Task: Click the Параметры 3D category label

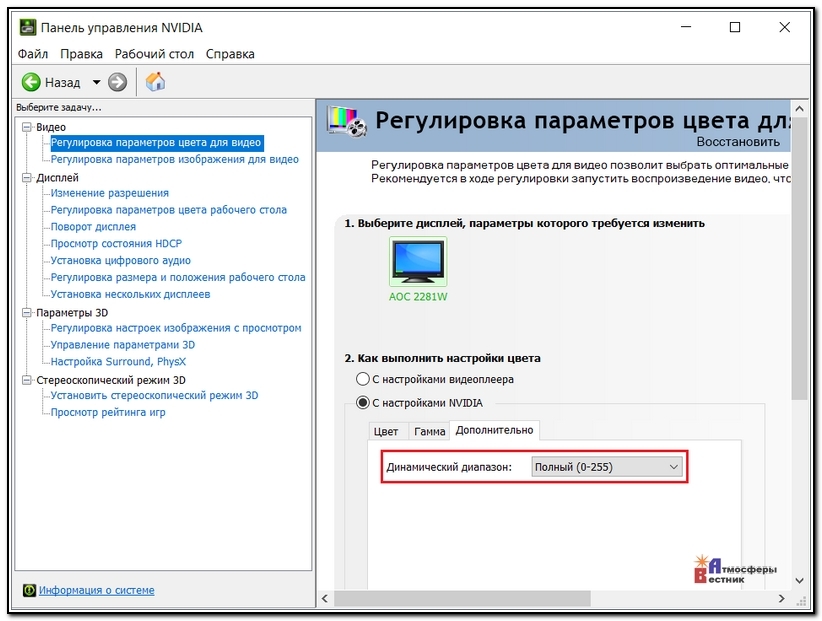Action: tap(72, 313)
